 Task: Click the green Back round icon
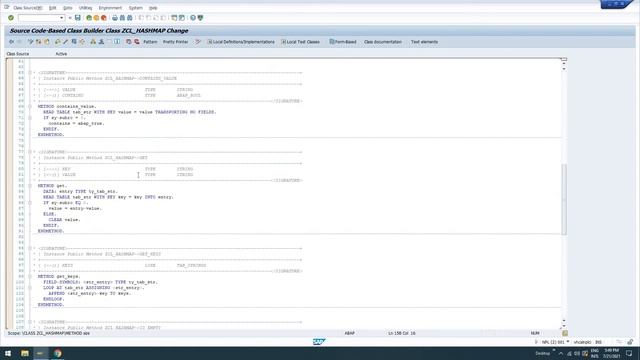click(89, 18)
